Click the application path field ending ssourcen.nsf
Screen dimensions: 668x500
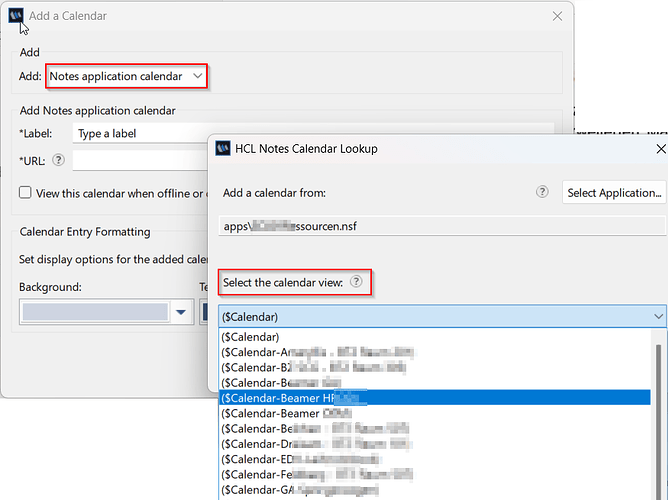click(x=442, y=226)
